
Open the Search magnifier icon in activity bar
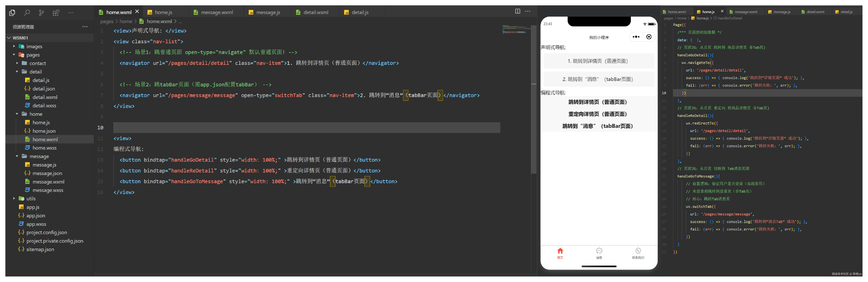[27, 13]
